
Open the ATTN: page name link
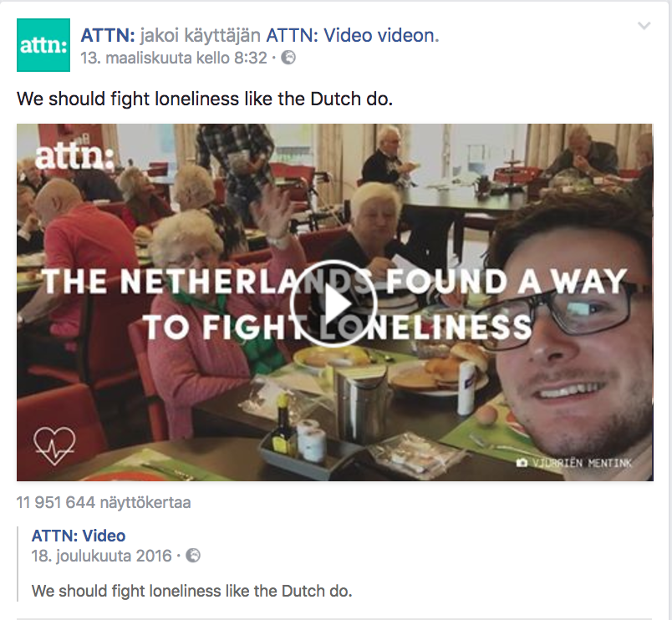[x=108, y=35]
